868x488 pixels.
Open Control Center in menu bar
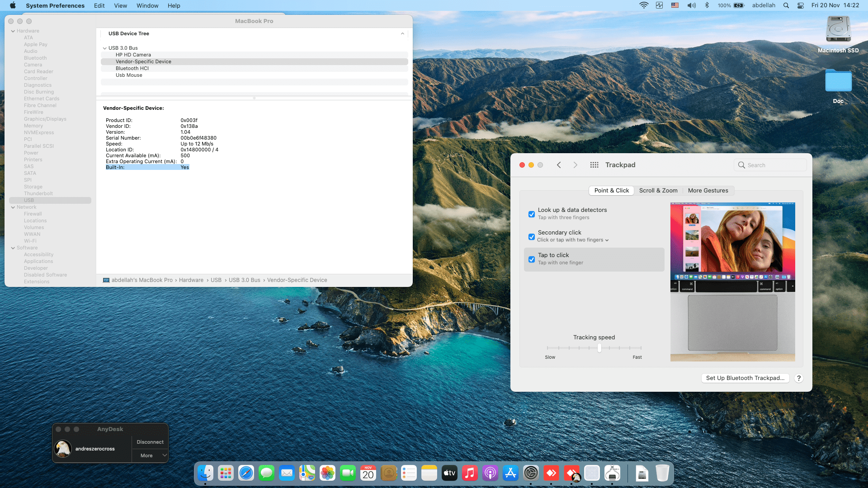coord(800,5)
